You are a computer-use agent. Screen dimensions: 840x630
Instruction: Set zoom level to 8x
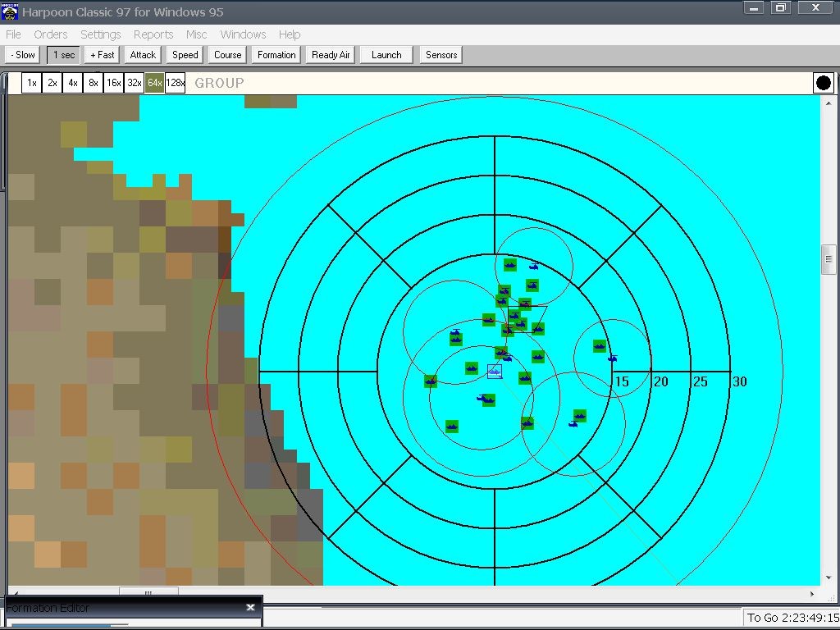(x=94, y=83)
